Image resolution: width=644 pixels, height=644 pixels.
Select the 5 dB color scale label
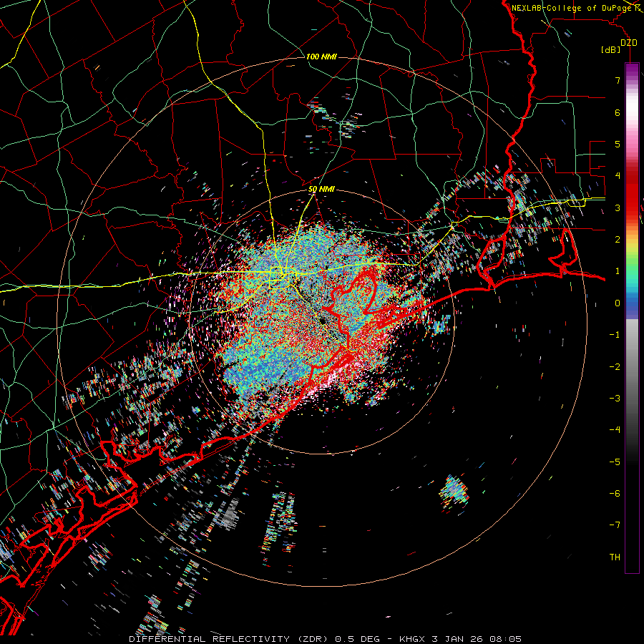(618, 144)
